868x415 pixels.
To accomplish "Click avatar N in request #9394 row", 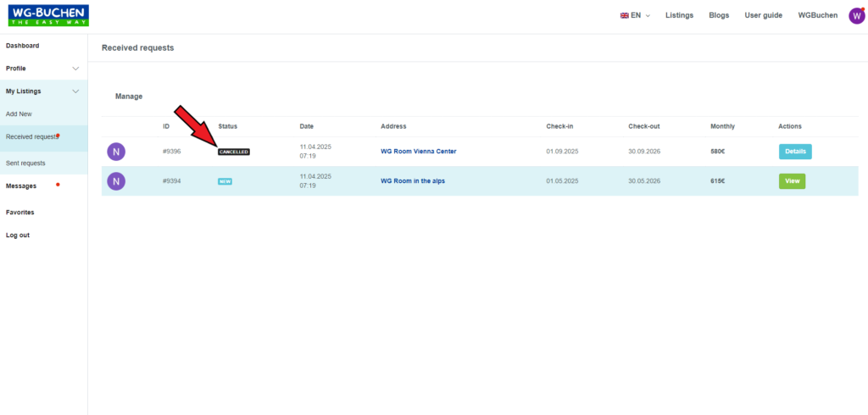I will tap(116, 181).
